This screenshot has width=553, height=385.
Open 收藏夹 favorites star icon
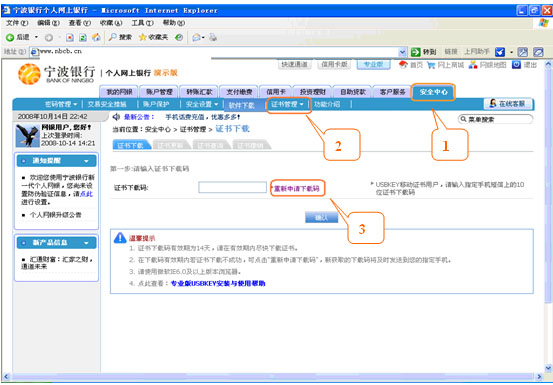pos(142,37)
